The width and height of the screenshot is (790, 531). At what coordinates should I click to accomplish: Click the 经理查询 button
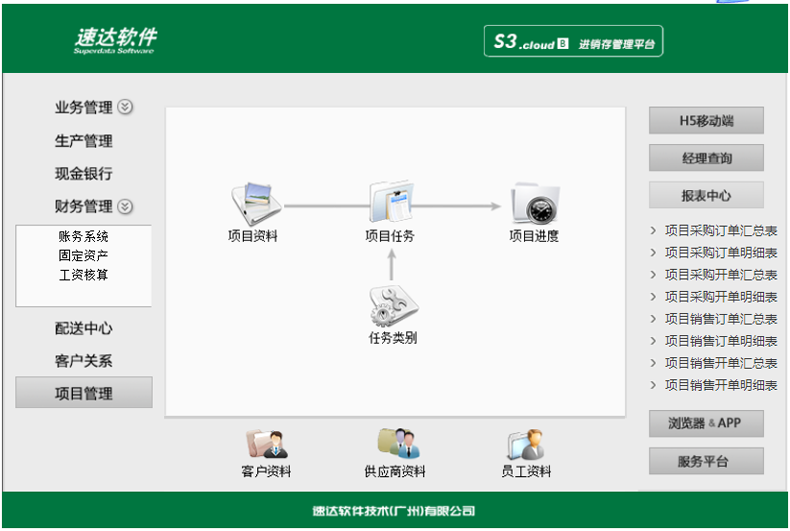[706, 158]
